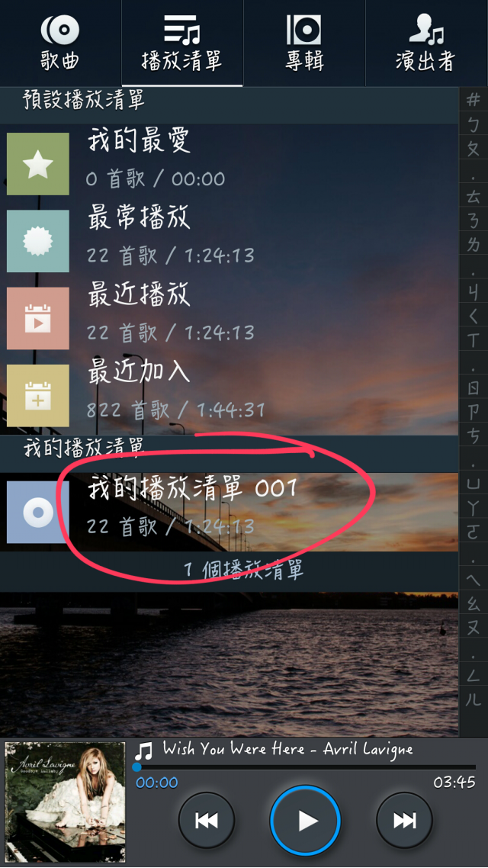Tap the teal 最常播放 badge icon
This screenshot has height=868, width=488.
tap(37, 241)
